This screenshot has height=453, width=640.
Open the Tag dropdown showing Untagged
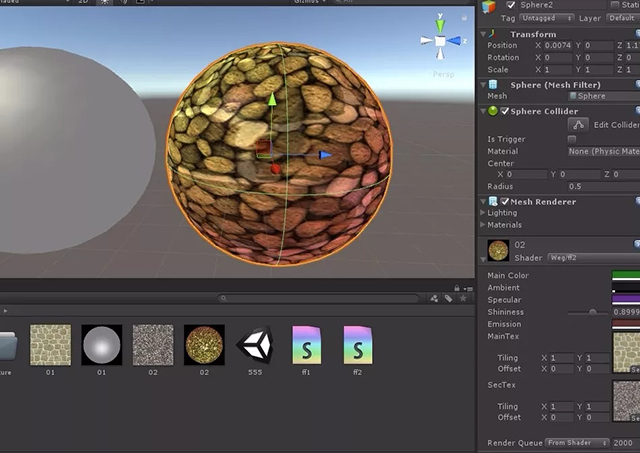(x=545, y=18)
